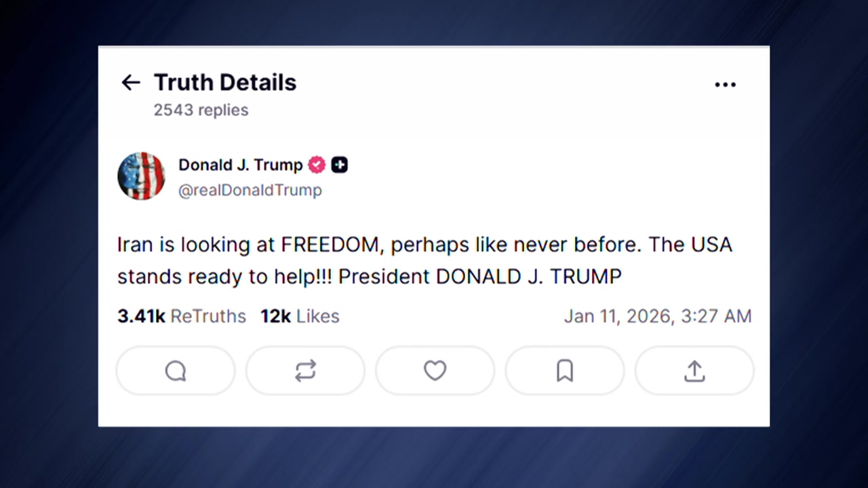
Task: Open the Donald J. Trump display name
Action: pyautogui.click(x=240, y=165)
